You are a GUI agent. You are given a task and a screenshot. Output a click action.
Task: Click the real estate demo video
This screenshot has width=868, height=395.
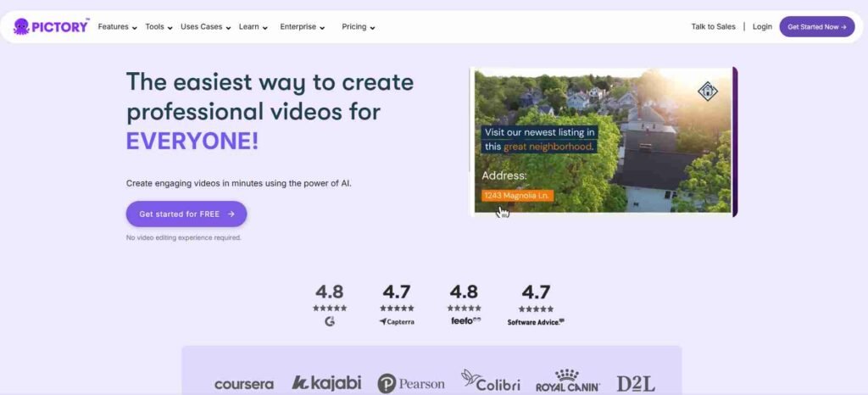click(604, 141)
